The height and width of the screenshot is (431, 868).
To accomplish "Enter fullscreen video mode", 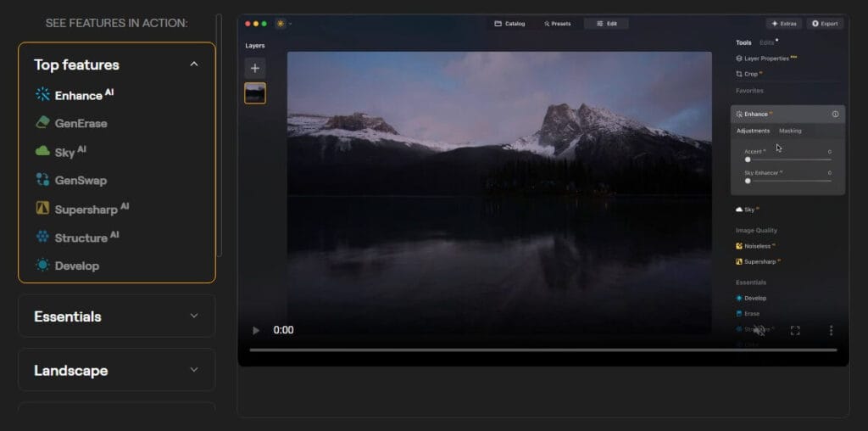I will pos(795,330).
